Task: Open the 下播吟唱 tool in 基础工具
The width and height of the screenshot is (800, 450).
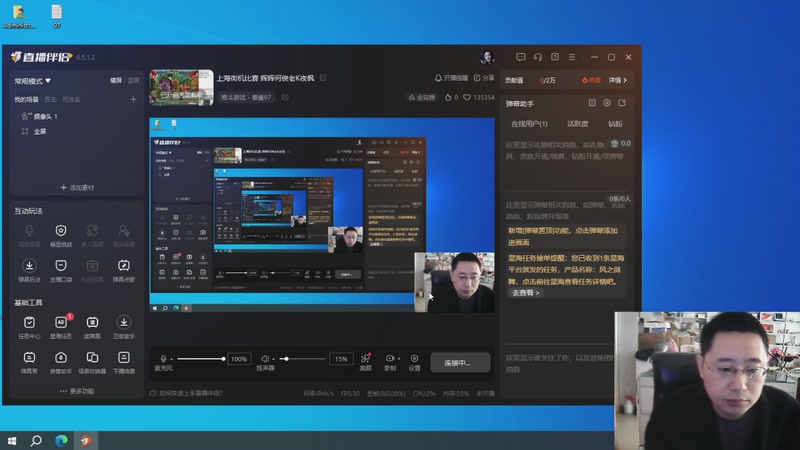Action: [x=123, y=362]
